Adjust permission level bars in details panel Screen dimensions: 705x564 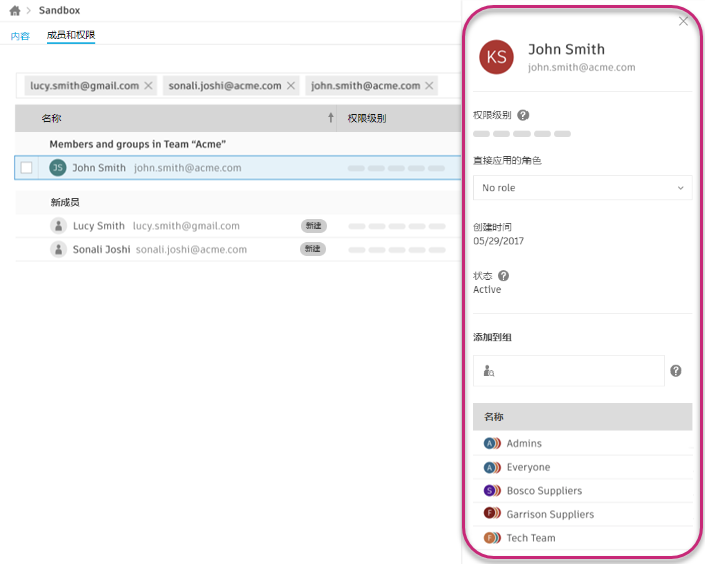click(522, 134)
